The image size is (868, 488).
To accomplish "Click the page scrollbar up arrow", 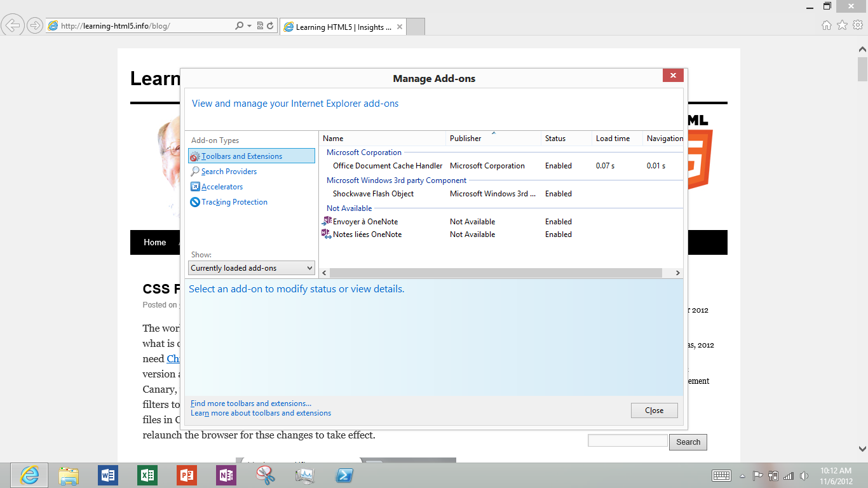I will click(x=862, y=49).
